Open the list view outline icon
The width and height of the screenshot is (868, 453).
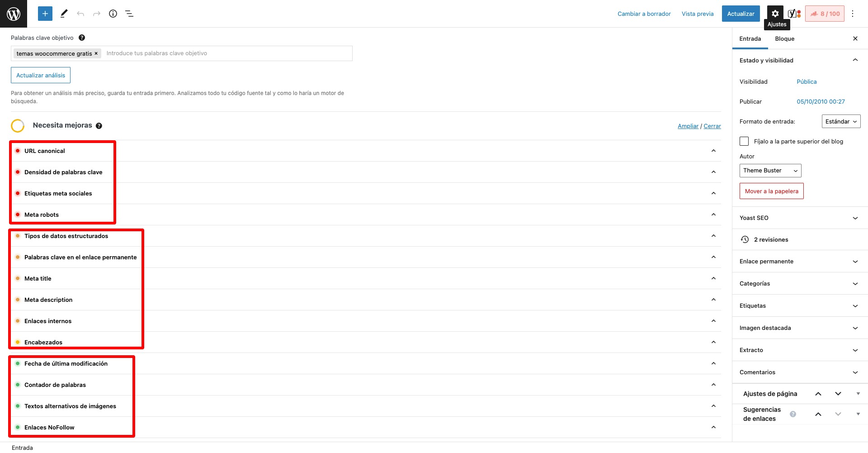(129, 14)
